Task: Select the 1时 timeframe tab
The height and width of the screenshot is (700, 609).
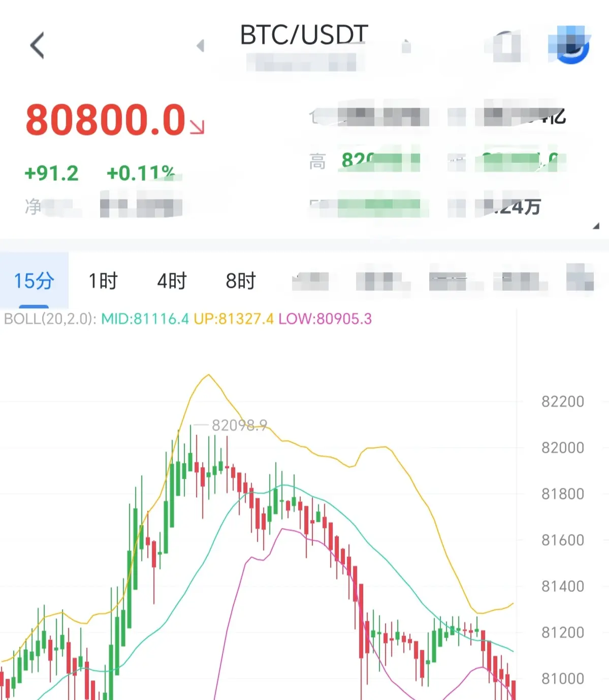Action: coord(103,281)
